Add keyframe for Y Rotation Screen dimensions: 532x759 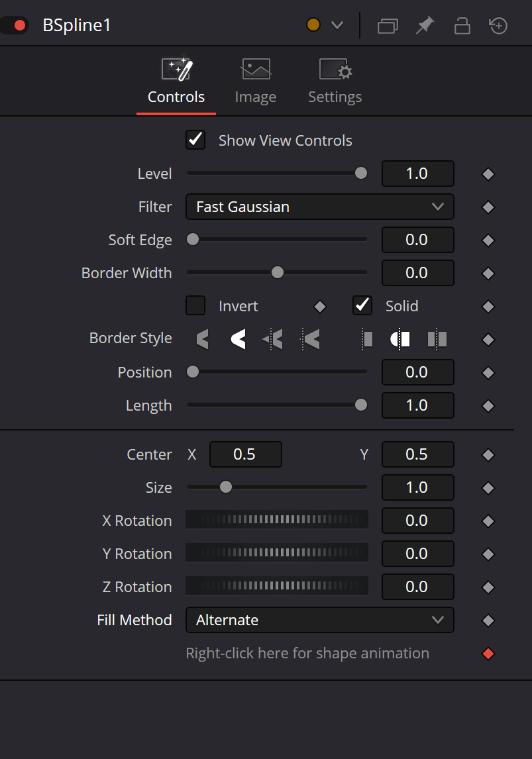tap(488, 554)
